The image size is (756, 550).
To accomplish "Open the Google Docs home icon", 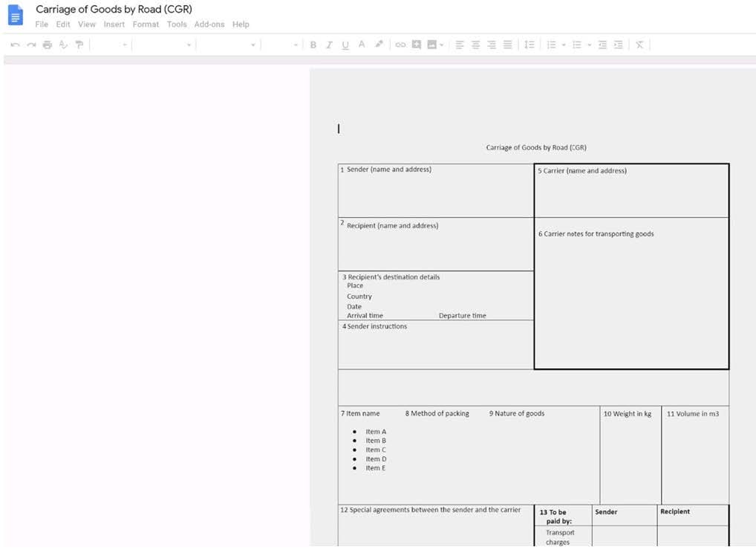I will tap(16, 15).
